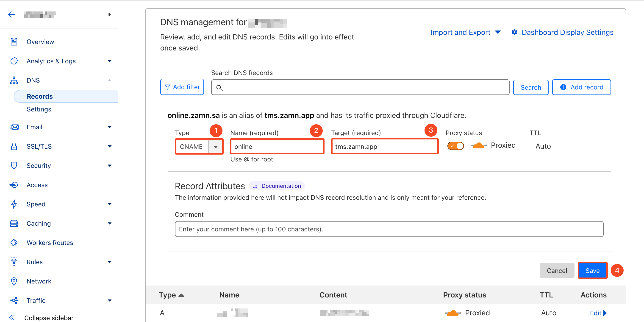The width and height of the screenshot is (644, 322).
Task: Click the Rules filter icon
Action: pos(14,262)
